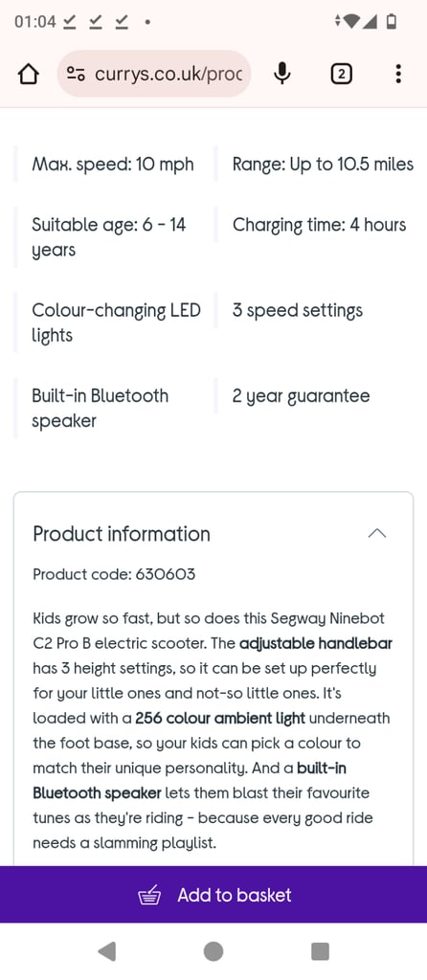The height and width of the screenshot is (980, 427).
Task: Click the Product information heading
Action: pyautogui.click(x=122, y=534)
